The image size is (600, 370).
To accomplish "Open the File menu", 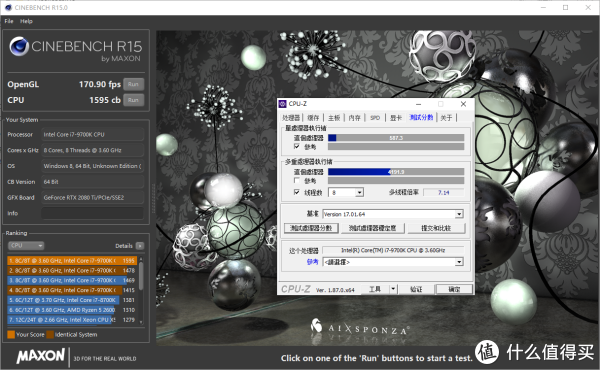I will point(9,21).
